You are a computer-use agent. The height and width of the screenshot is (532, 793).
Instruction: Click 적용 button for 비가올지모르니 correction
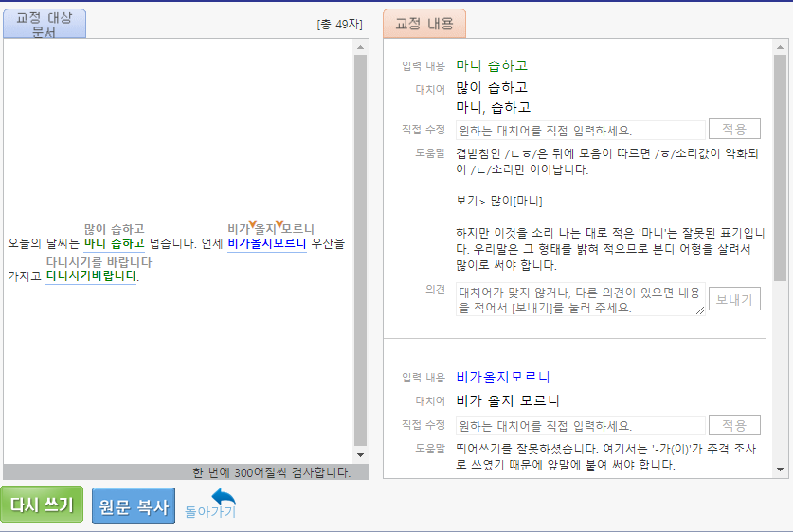[734, 425]
